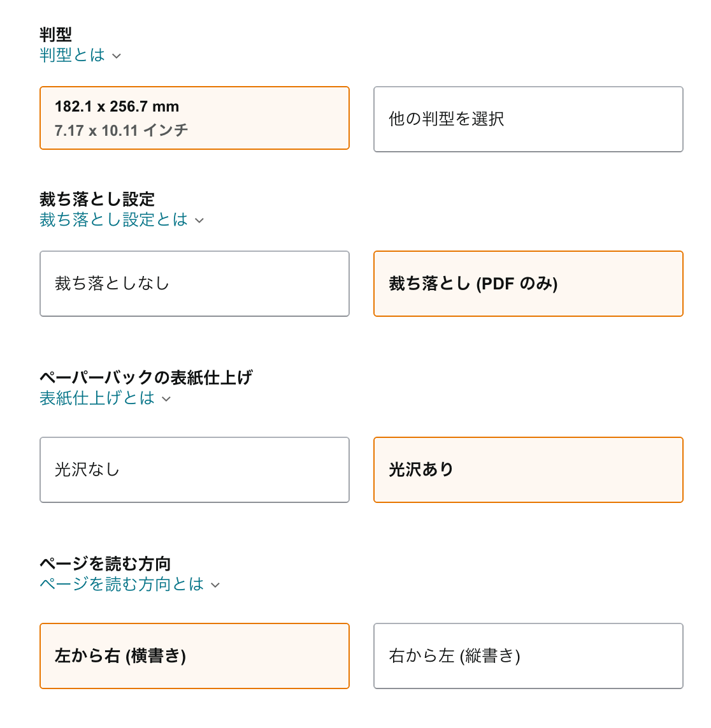Click the chevron beside ページを読む方向とは

coord(215,585)
